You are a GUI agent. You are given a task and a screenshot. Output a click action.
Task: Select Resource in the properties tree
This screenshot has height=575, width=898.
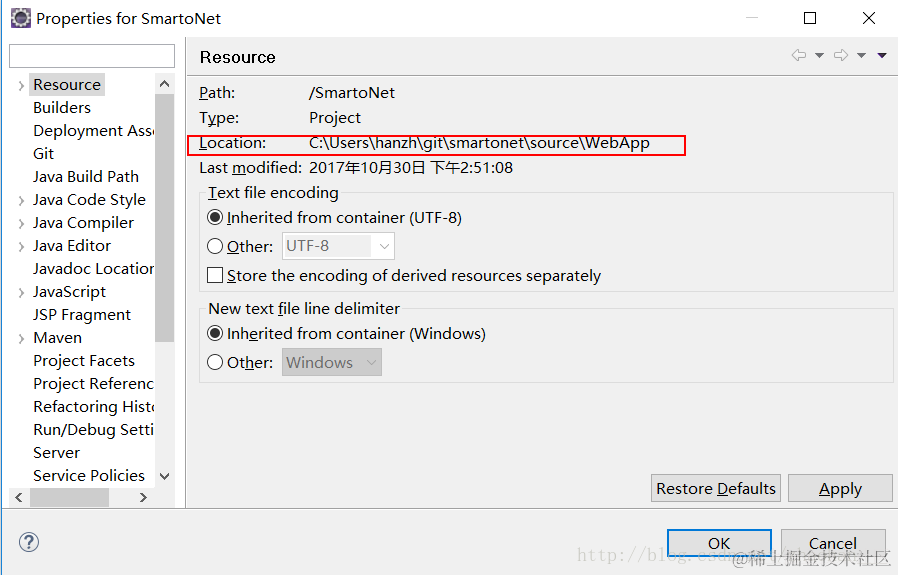(x=67, y=85)
